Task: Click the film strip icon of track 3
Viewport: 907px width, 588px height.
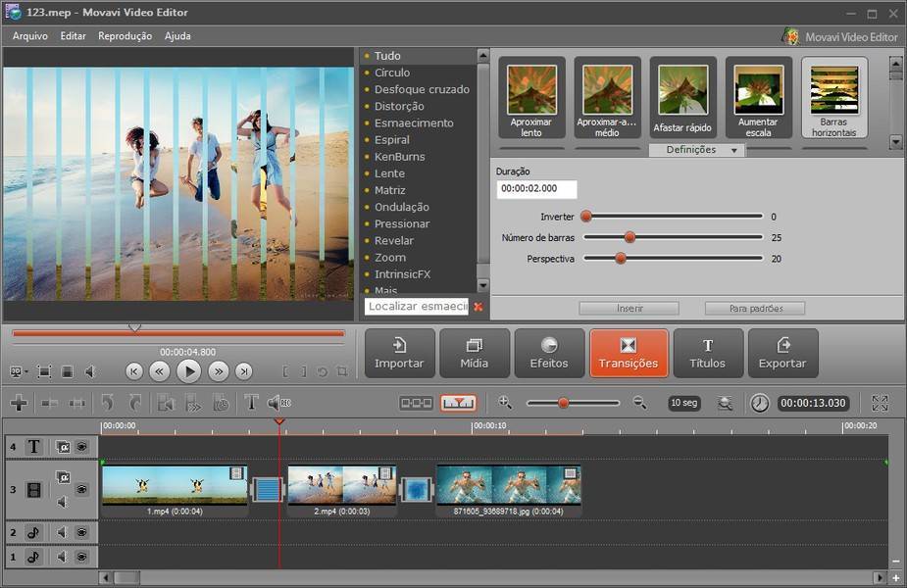Action: [34, 490]
